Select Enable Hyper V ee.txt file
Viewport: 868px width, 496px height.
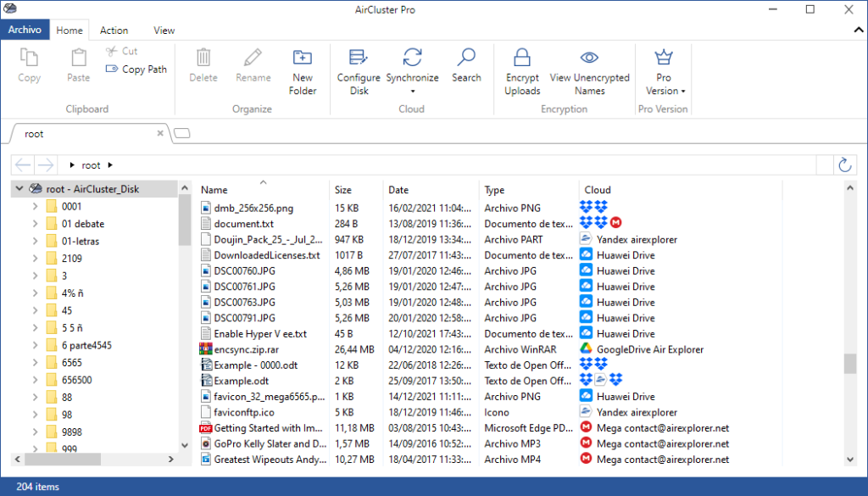pos(260,334)
